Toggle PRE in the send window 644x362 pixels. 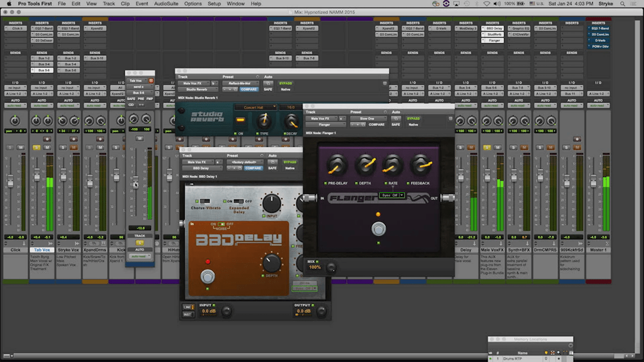pos(141,99)
